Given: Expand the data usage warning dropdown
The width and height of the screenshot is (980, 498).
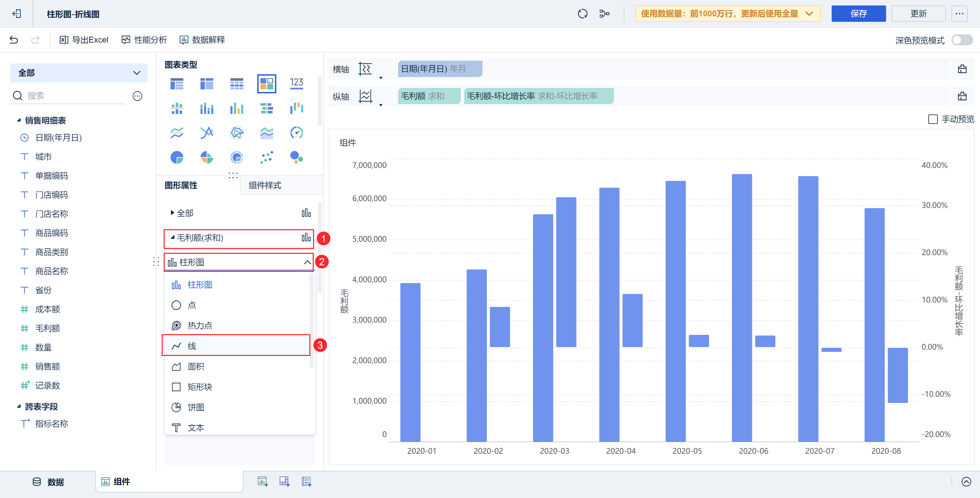Looking at the screenshot, I should (809, 14).
